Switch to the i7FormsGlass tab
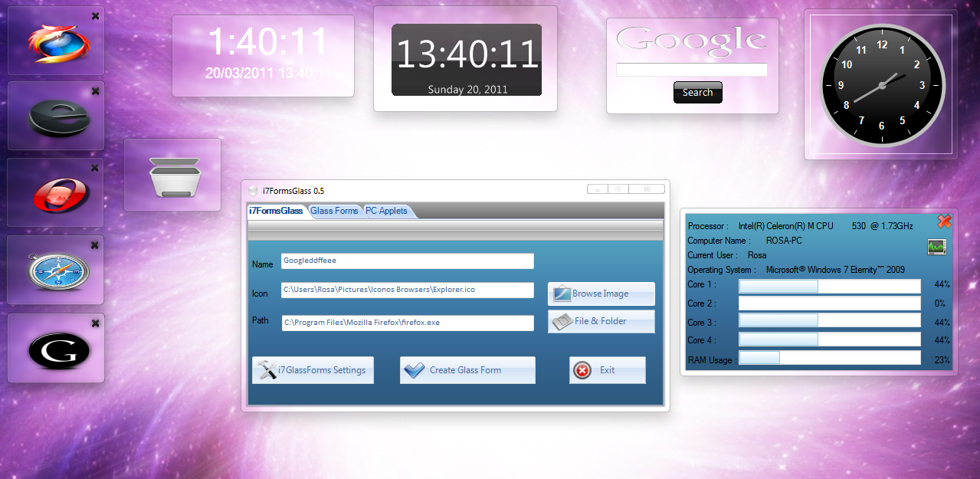This screenshot has height=479, width=980. click(276, 211)
